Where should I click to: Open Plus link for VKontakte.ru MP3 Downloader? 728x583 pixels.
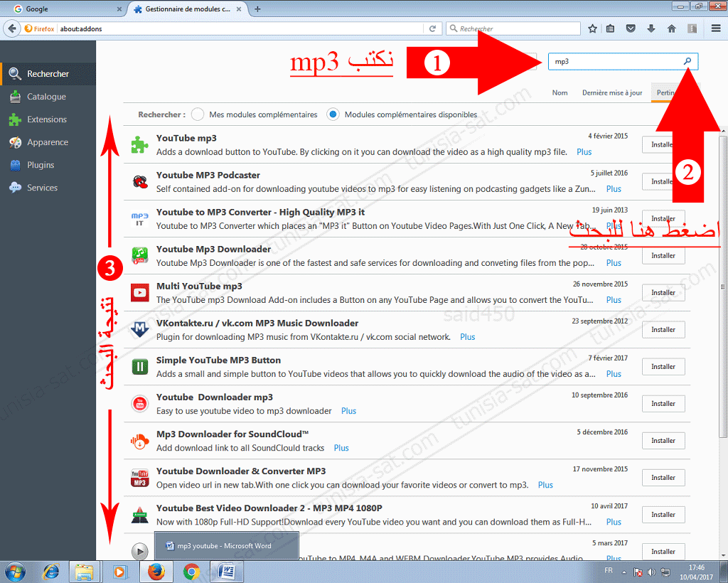(x=468, y=337)
